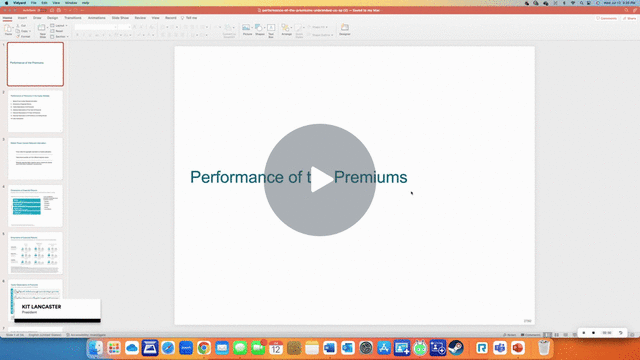Expand the Section dropdown

pyautogui.click(x=60, y=37)
